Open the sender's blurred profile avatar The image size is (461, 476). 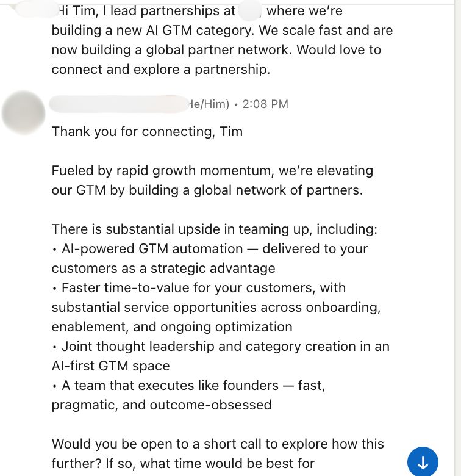tap(24, 112)
